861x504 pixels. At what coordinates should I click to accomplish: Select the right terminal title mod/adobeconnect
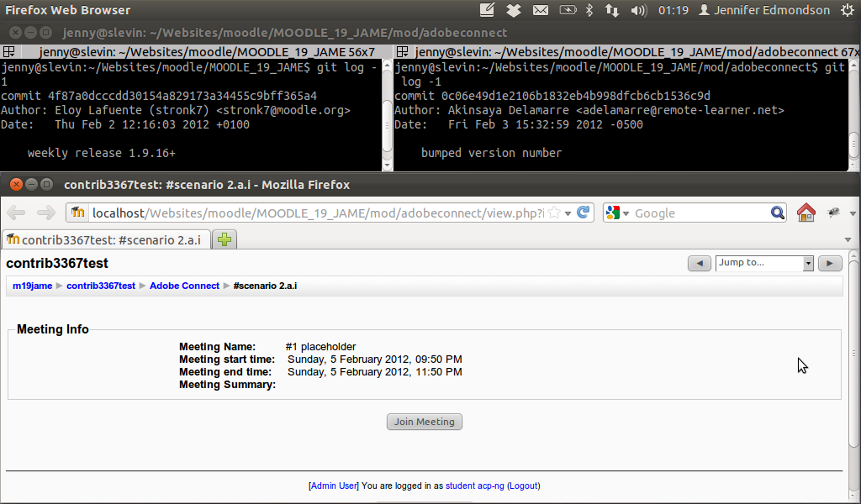tap(637, 52)
